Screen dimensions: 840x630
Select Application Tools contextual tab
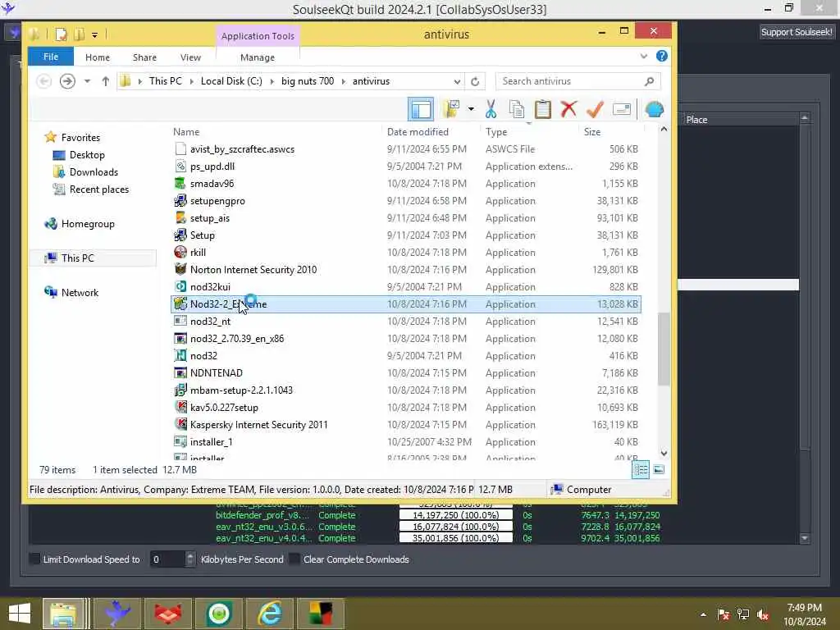tap(258, 36)
